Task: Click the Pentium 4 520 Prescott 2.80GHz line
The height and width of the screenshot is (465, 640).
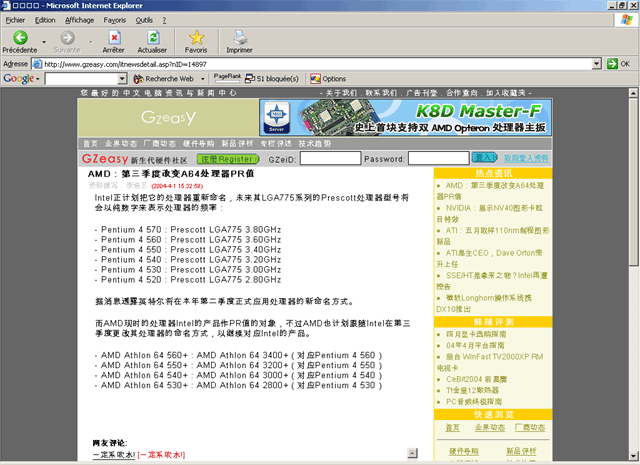Action: pyautogui.click(x=188, y=280)
